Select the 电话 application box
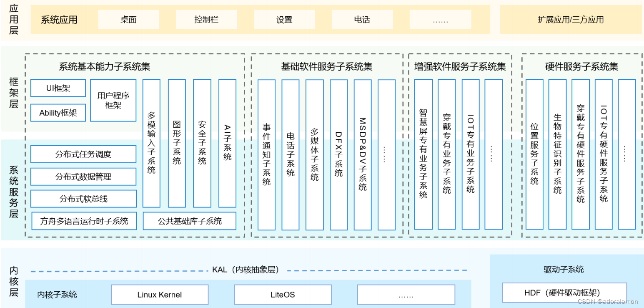 point(362,20)
